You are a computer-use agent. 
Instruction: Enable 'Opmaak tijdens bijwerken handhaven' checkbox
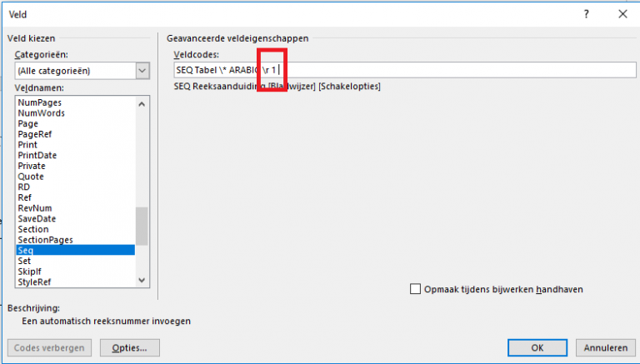[x=416, y=289]
